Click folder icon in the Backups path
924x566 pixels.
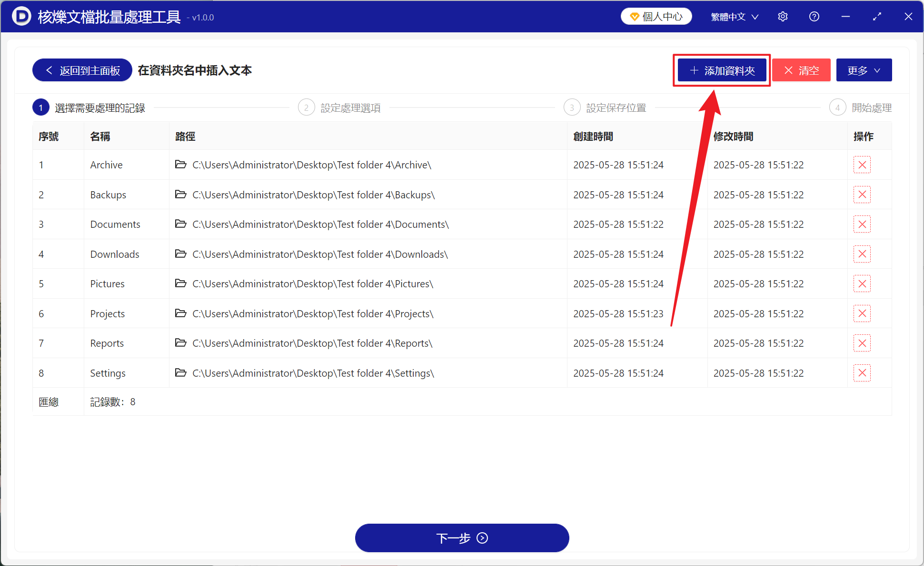(180, 194)
